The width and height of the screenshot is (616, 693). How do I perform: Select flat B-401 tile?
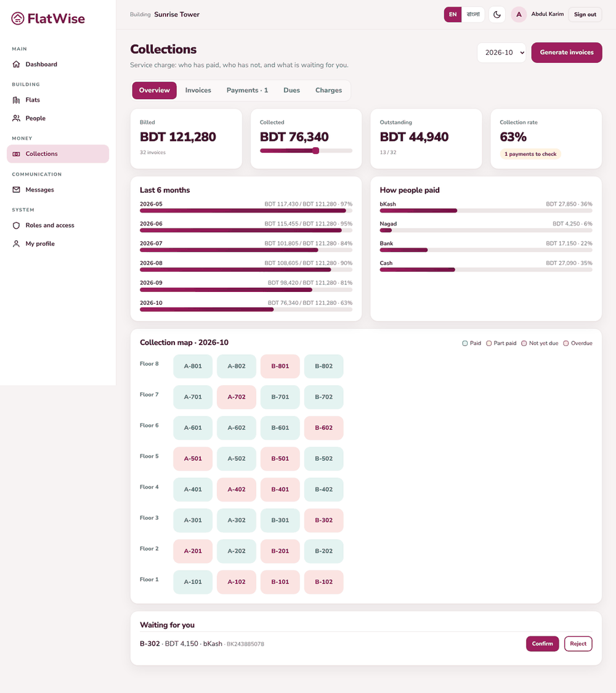coord(280,490)
